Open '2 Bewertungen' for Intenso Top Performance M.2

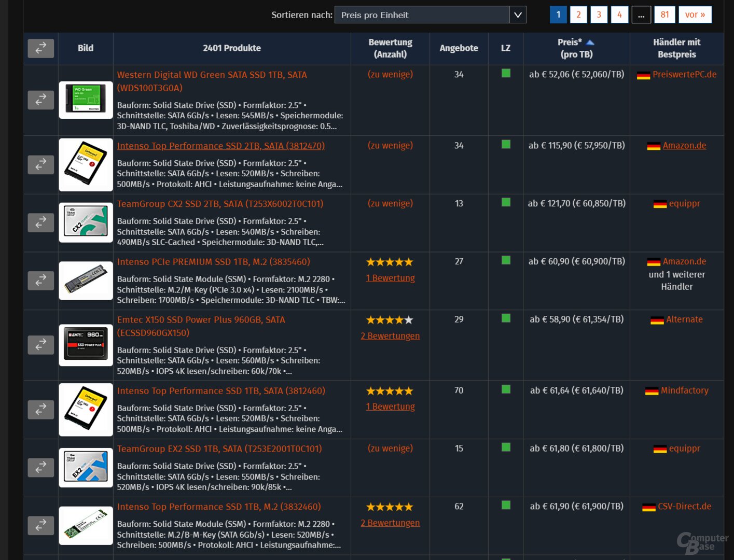coord(390,523)
